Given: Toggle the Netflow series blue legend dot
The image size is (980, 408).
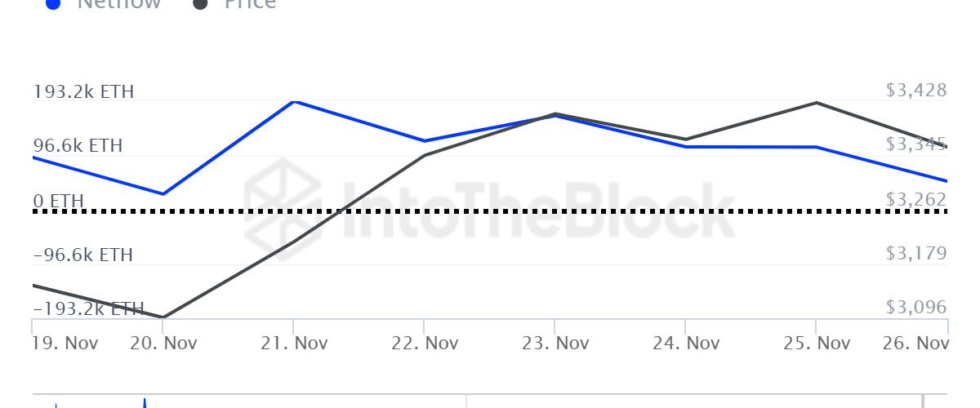Looking at the screenshot, I should [53, 3].
